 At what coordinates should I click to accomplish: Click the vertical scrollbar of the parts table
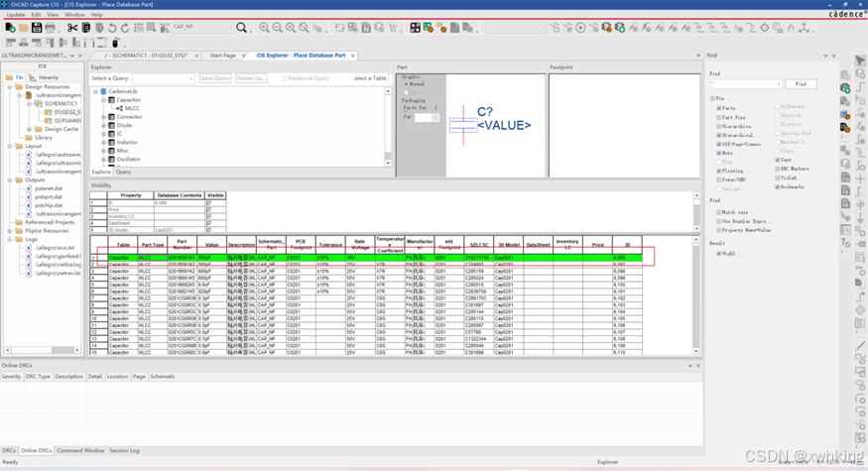696,295
